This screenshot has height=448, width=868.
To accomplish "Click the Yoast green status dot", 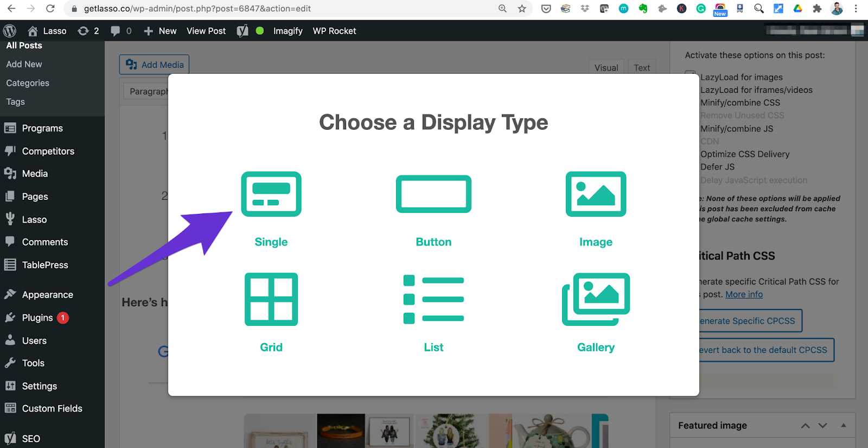I will [260, 31].
